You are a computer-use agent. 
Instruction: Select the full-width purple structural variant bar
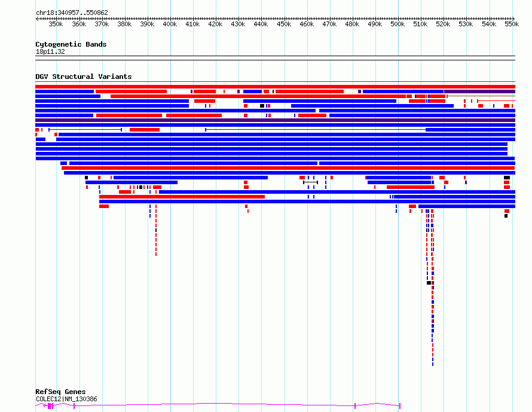pos(275,120)
